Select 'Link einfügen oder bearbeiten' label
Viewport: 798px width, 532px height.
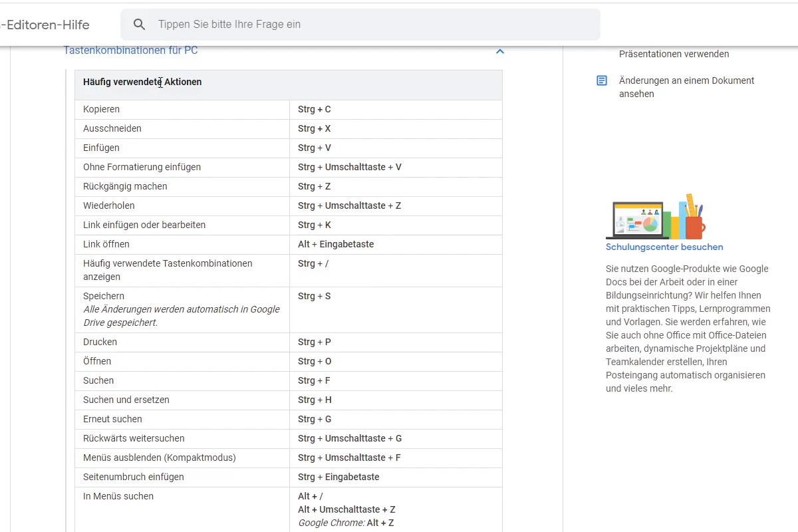(x=144, y=225)
